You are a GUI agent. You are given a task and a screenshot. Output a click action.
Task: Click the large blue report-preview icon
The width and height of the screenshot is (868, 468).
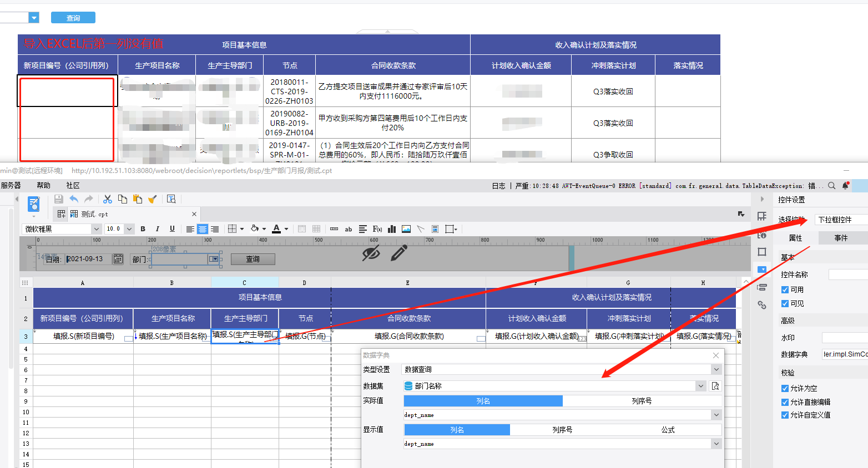(x=34, y=204)
